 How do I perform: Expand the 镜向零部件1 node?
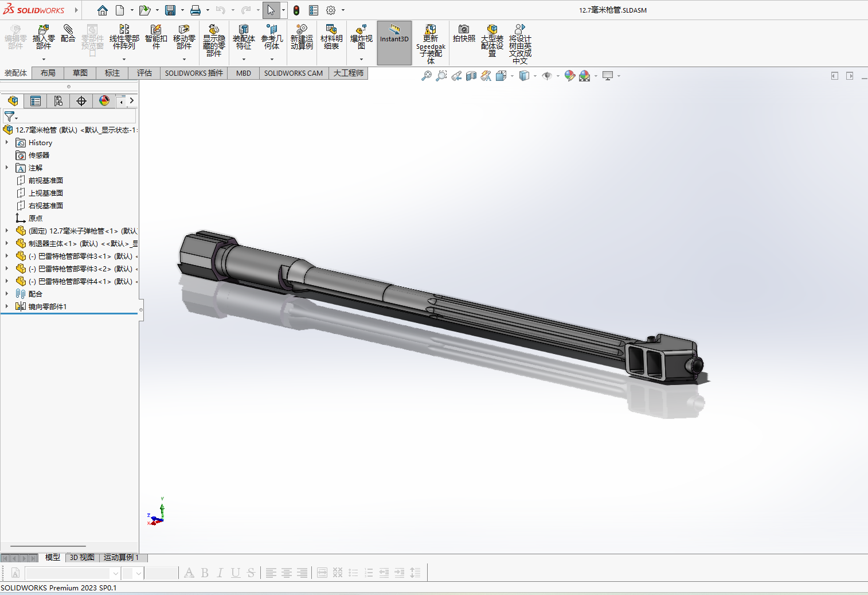coord(7,306)
